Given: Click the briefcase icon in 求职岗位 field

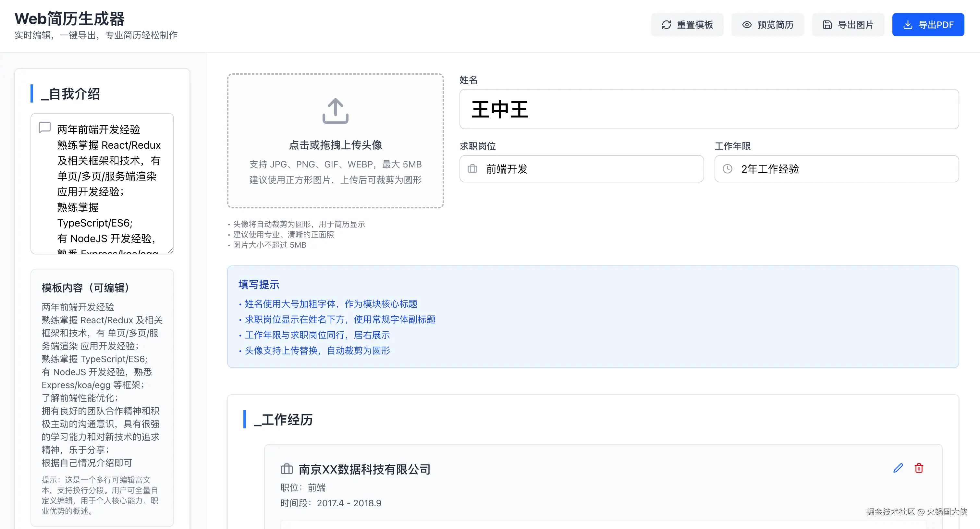Looking at the screenshot, I should (x=472, y=168).
